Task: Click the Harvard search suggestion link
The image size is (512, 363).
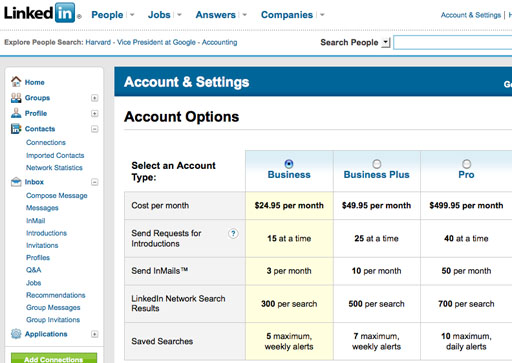Action: (98, 42)
